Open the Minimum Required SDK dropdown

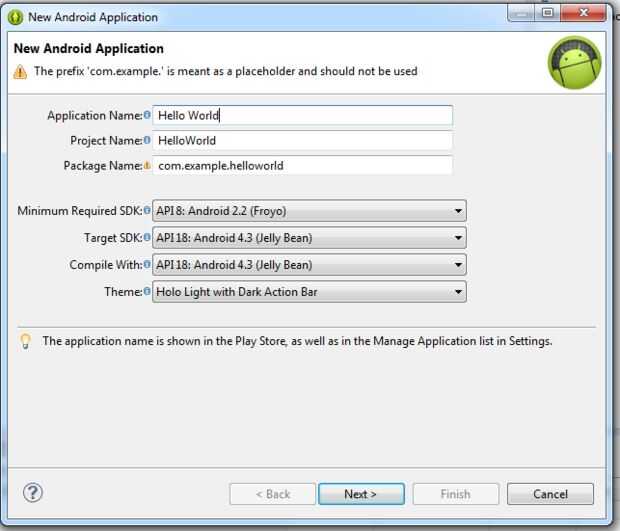pos(309,211)
